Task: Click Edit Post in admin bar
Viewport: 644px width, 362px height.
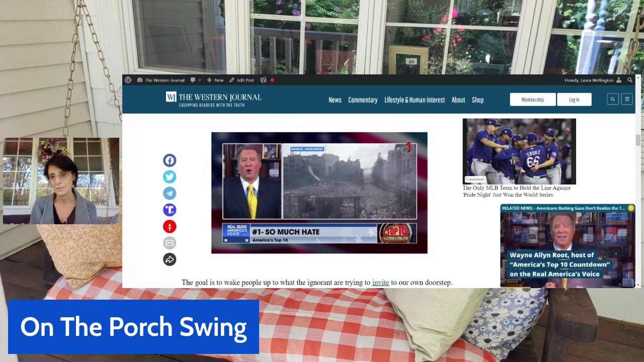Action: [242, 80]
